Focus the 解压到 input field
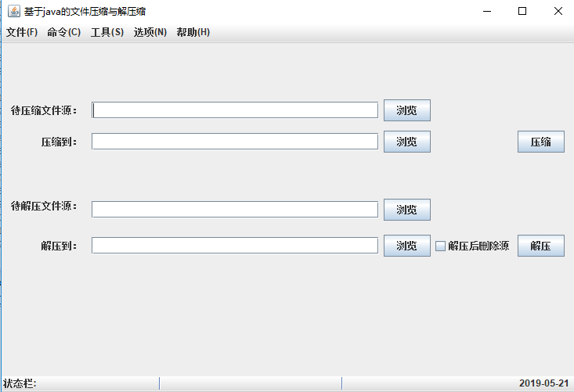574x392 pixels. click(x=235, y=246)
